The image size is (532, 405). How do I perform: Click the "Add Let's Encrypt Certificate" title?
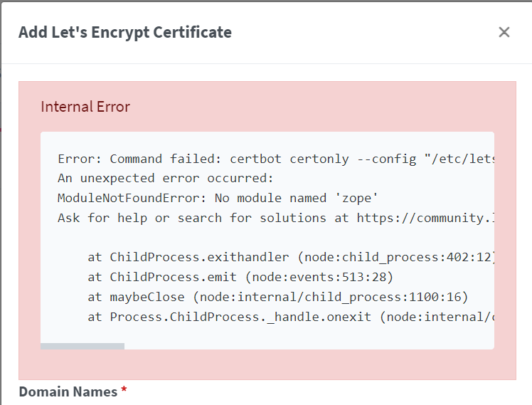pos(125,32)
